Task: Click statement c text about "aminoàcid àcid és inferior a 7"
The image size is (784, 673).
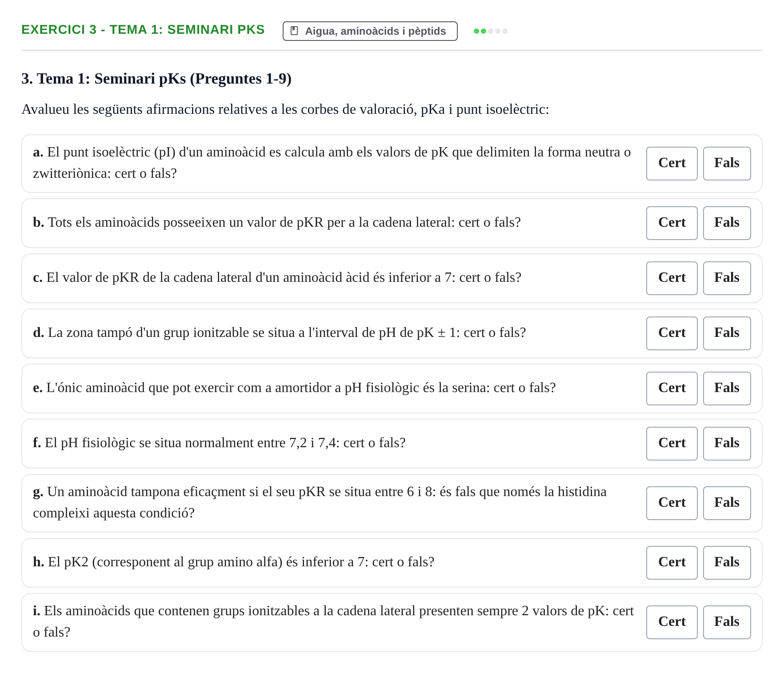Action: (x=277, y=277)
